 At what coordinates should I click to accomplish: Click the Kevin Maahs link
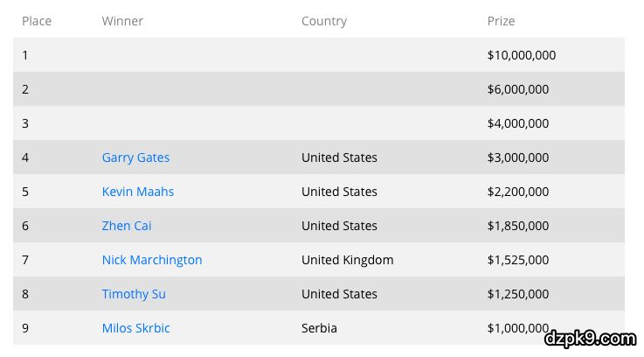pos(137,192)
